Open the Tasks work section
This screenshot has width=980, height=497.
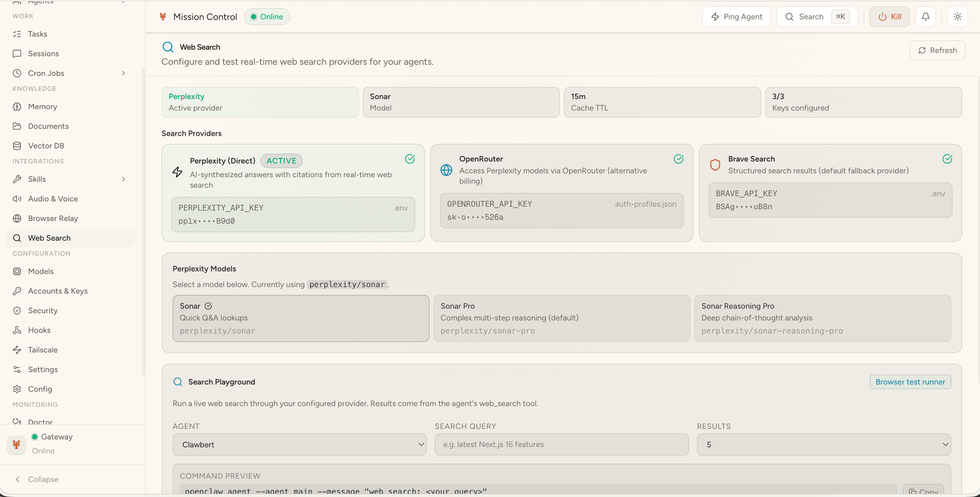[x=38, y=33]
